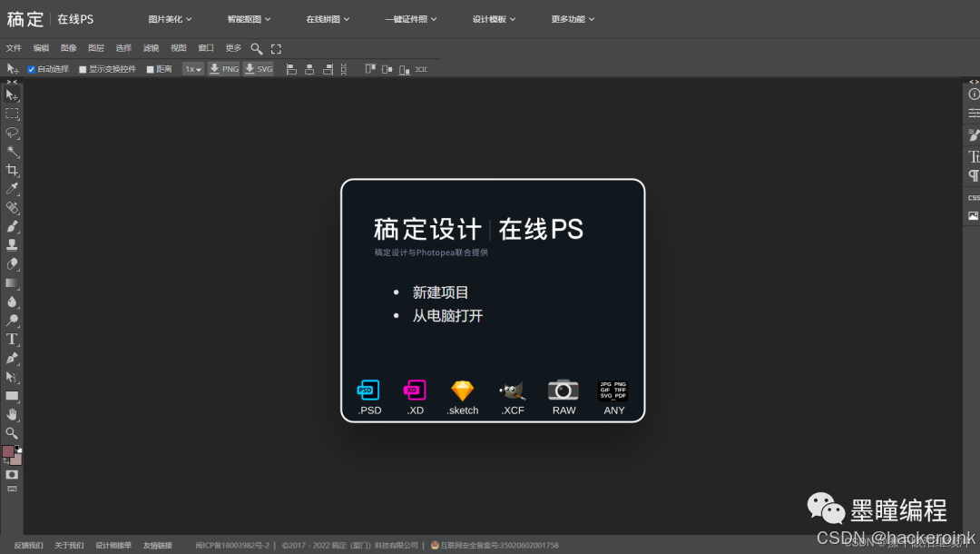Open the CSS panel icon

click(973, 198)
